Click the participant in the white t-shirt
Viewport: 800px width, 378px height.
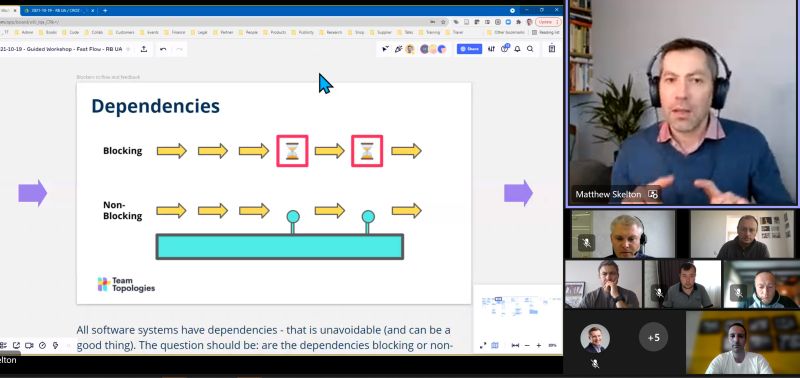742,343
